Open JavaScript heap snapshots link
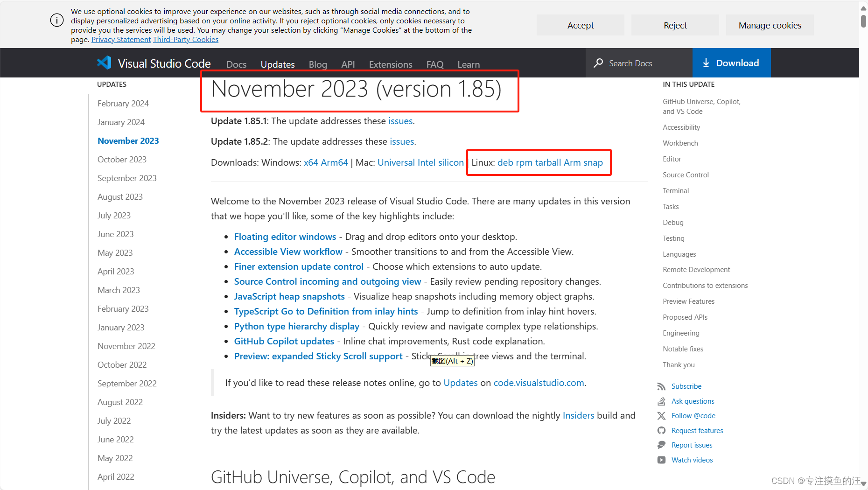This screenshot has height=490, width=868. [x=289, y=296]
